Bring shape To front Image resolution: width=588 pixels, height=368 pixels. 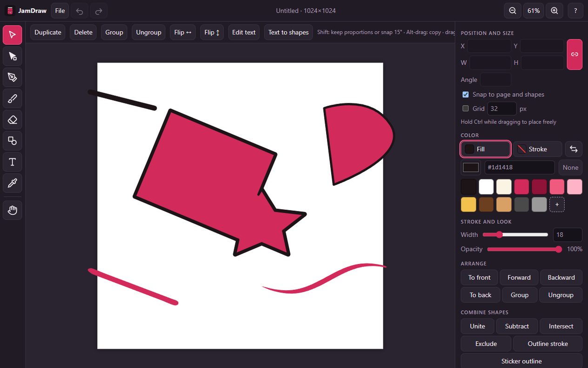click(479, 278)
